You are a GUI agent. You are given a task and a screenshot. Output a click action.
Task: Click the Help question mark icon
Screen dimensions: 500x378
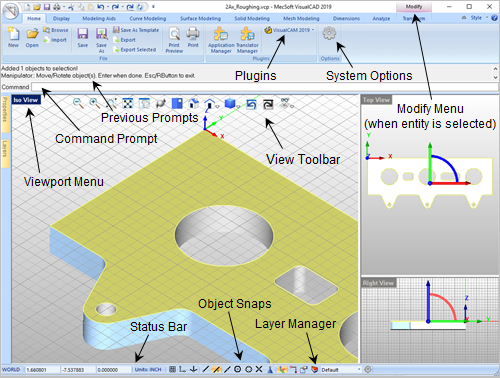tap(495, 18)
